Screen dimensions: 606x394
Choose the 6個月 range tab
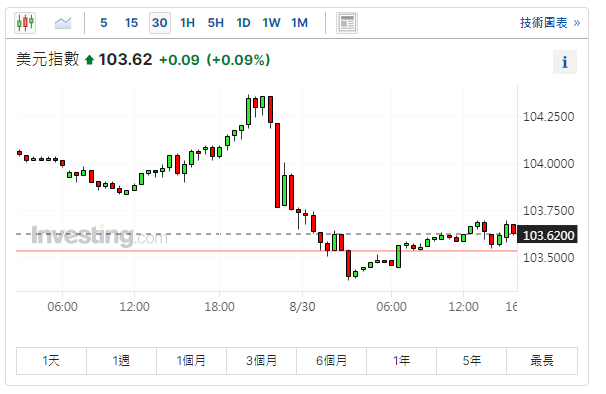pyautogui.click(x=331, y=361)
